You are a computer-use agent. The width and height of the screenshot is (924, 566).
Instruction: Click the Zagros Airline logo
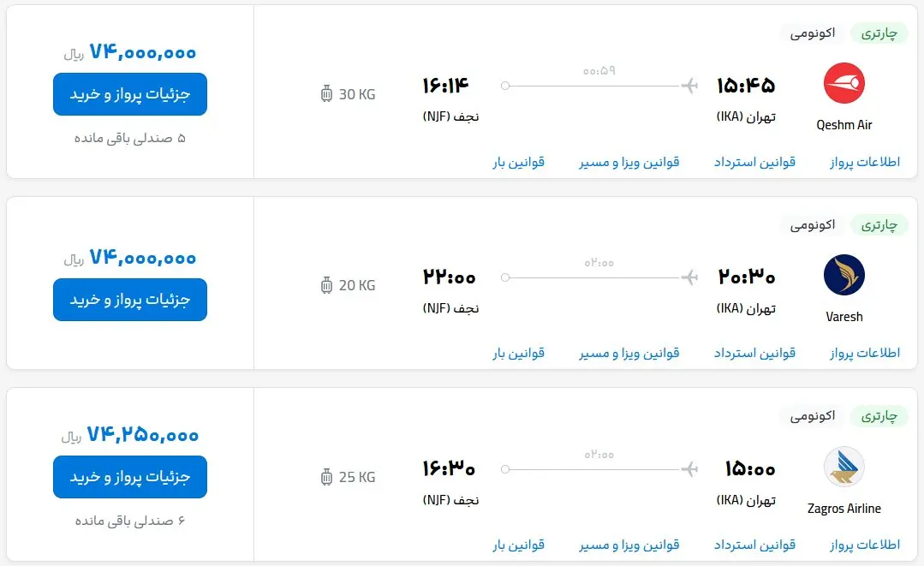pyautogui.click(x=844, y=468)
